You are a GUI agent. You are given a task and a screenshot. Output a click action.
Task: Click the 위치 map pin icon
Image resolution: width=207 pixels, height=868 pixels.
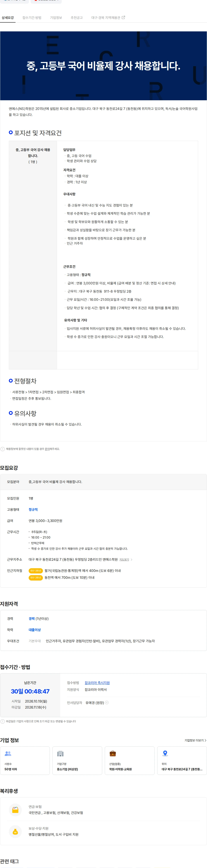165,754
